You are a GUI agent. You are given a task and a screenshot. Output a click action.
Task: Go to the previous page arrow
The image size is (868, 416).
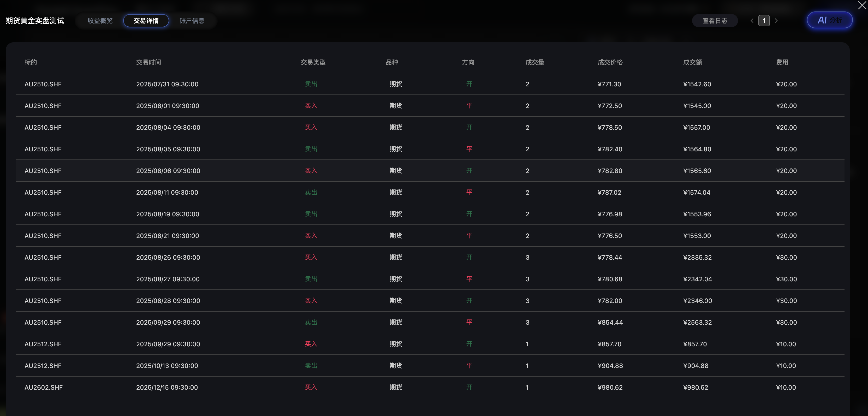pos(752,21)
